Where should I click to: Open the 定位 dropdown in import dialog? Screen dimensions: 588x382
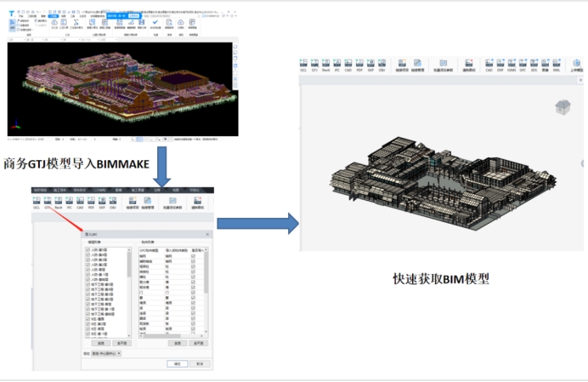(x=106, y=353)
